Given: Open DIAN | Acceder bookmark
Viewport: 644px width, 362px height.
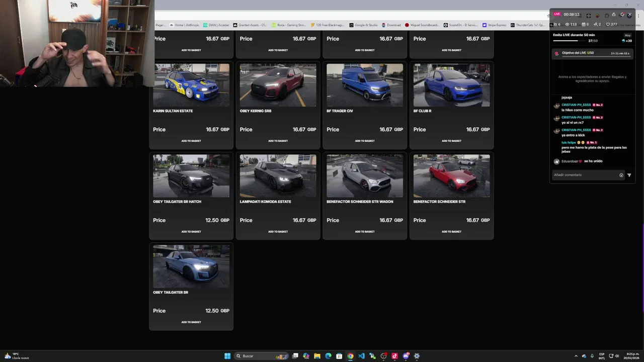Looking at the screenshot, I should click(x=216, y=25).
